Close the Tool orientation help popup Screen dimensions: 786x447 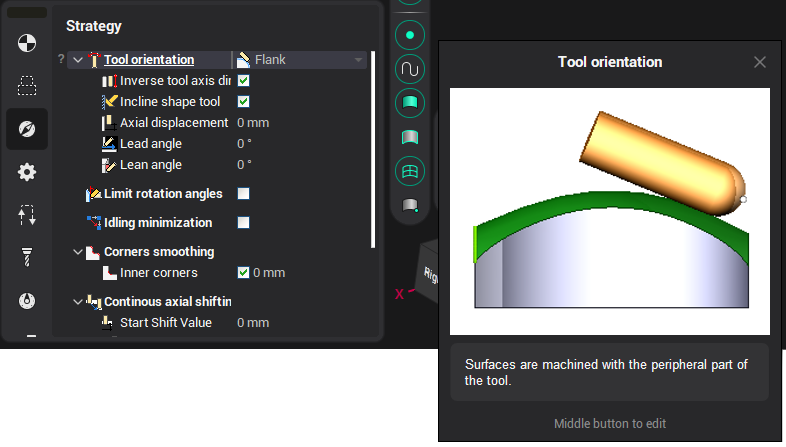tap(760, 62)
